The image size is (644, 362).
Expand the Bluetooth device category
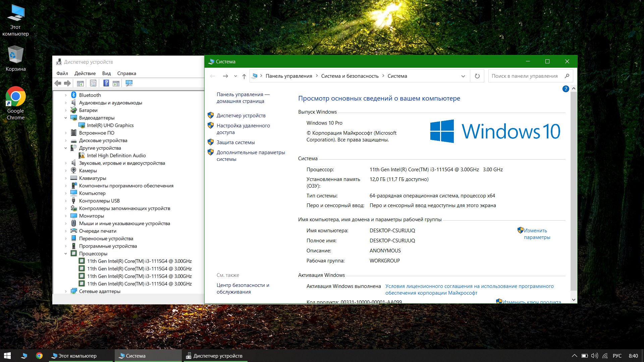click(66, 95)
